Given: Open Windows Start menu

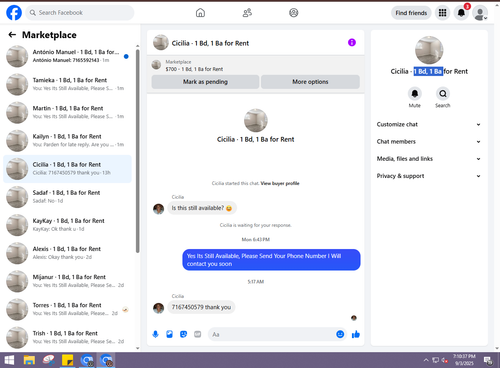Looking at the screenshot, I should point(9,360).
